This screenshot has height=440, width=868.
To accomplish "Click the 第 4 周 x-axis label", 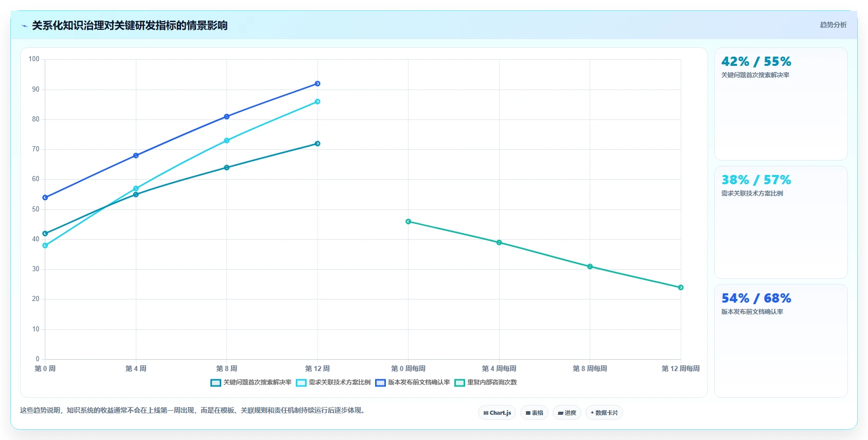I will (136, 368).
